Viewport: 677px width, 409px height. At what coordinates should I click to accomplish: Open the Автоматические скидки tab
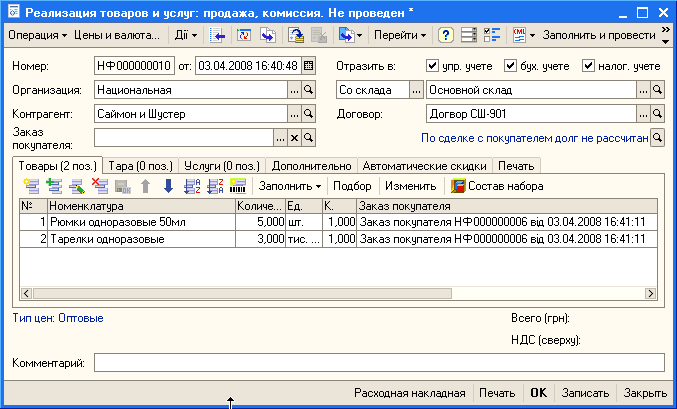425,165
